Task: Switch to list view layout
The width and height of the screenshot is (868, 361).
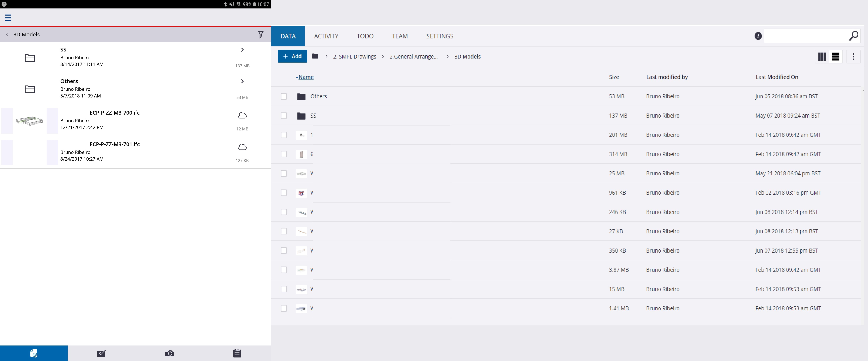Action: (836, 57)
